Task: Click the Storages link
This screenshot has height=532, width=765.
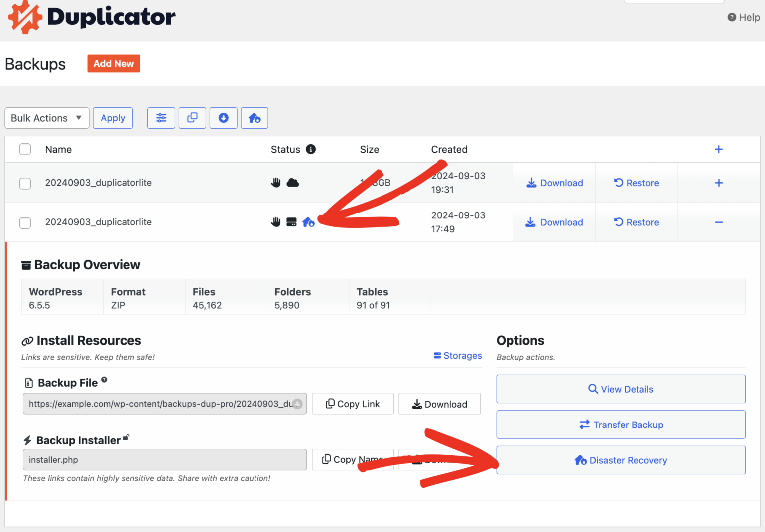Action: tap(457, 355)
